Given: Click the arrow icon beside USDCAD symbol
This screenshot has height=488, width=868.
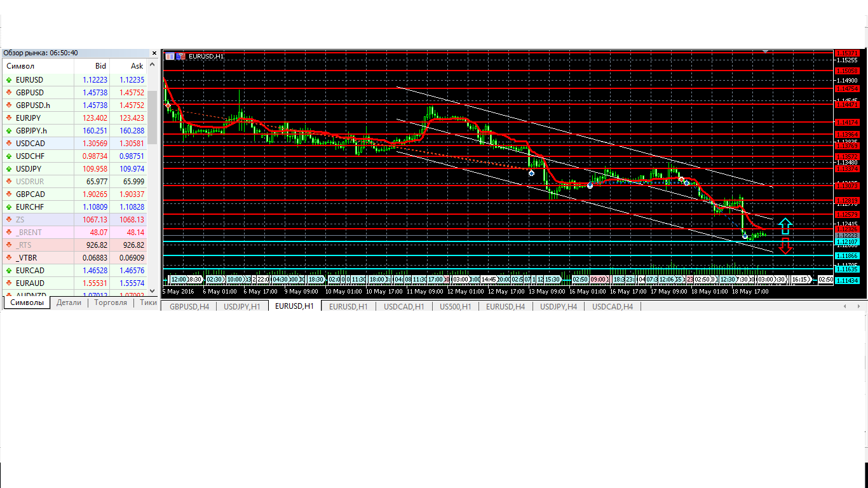Looking at the screenshot, I should tap(9, 144).
